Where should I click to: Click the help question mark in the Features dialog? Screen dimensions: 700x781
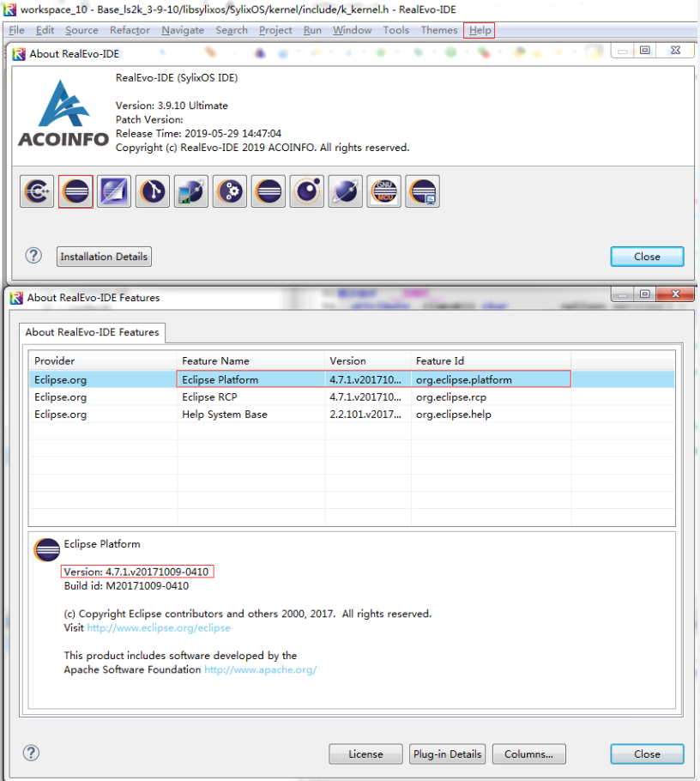(32, 754)
